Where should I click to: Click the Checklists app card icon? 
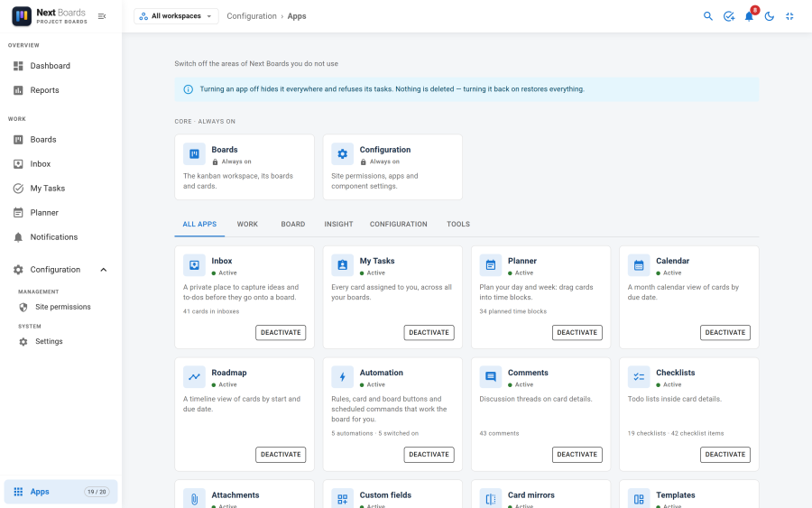coord(639,377)
